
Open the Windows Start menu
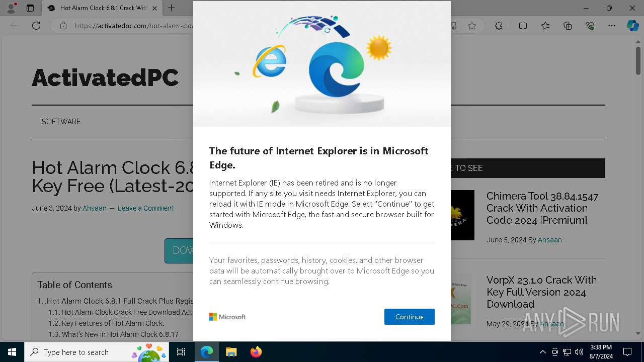[12, 352]
